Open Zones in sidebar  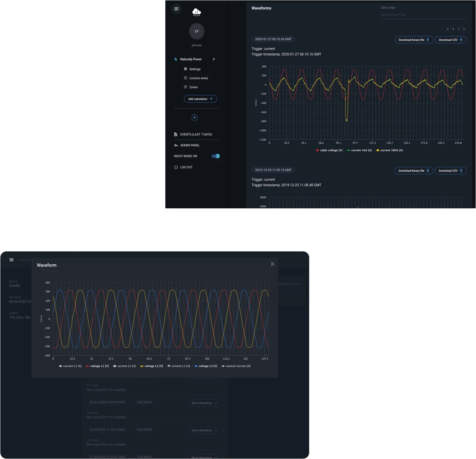191,87
